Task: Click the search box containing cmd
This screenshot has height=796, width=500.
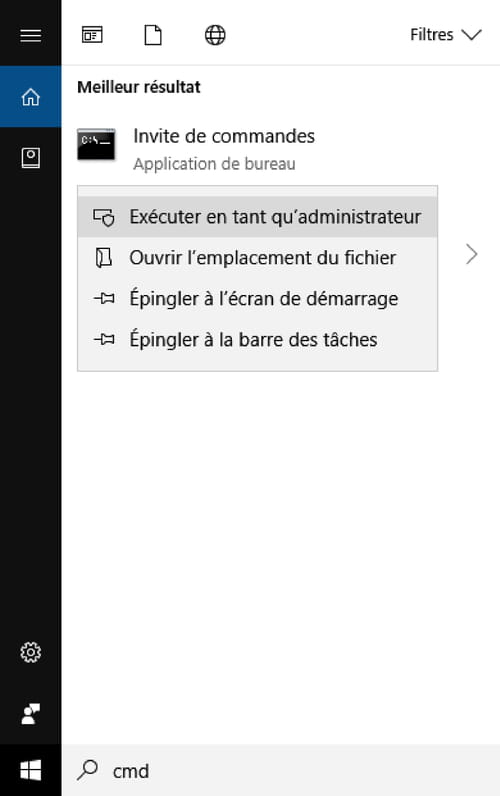Action: coord(281,771)
